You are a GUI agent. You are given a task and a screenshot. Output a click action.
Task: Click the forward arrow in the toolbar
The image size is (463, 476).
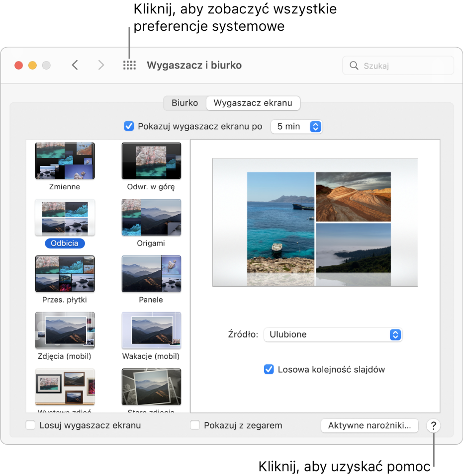(101, 65)
